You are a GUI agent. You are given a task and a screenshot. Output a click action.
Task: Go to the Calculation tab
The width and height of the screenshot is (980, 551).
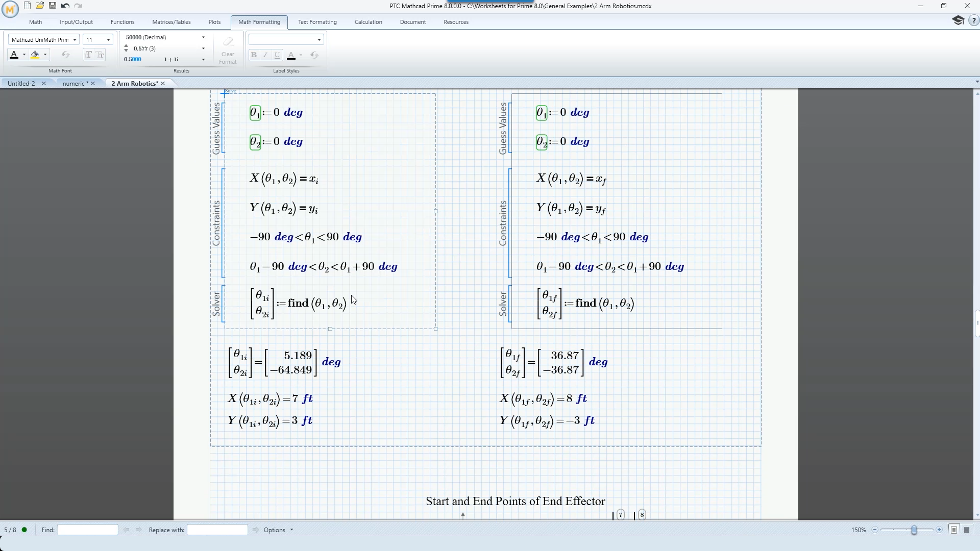click(x=369, y=22)
